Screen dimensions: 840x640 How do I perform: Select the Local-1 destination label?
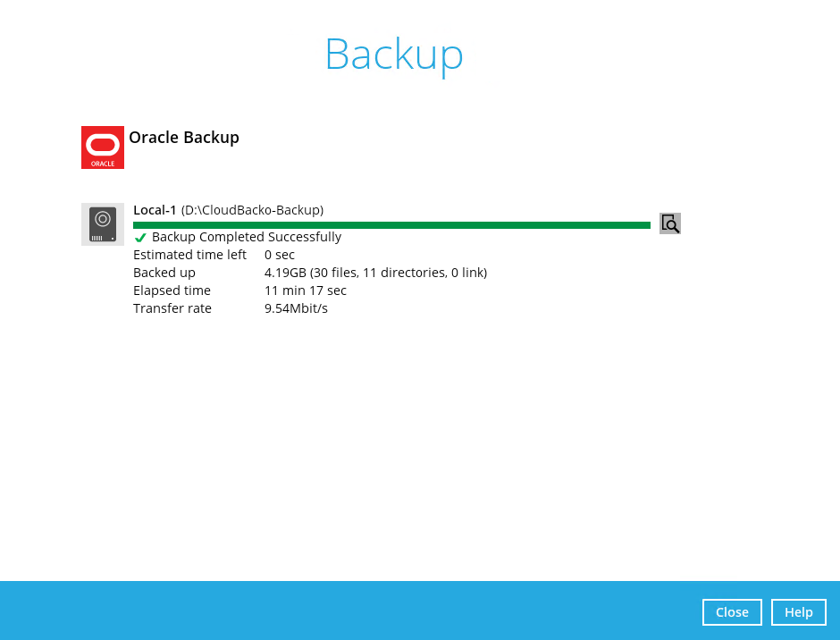155,210
